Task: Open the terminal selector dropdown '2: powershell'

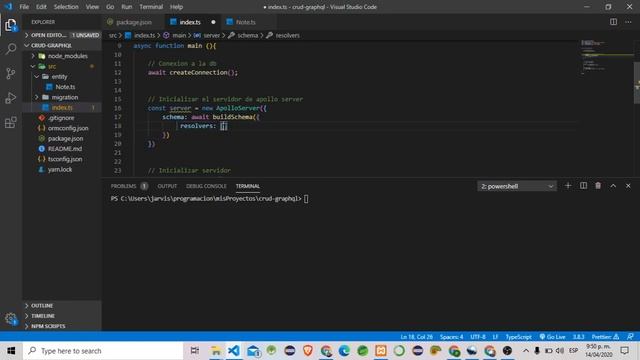Action: coord(517,186)
